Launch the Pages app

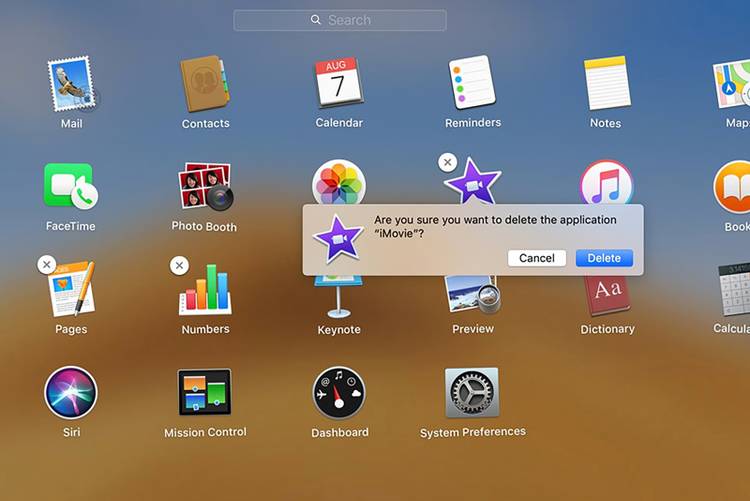point(72,289)
